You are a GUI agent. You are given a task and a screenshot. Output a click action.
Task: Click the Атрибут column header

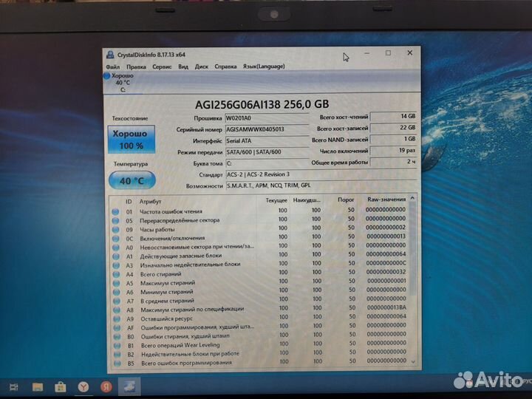(150, 201)
